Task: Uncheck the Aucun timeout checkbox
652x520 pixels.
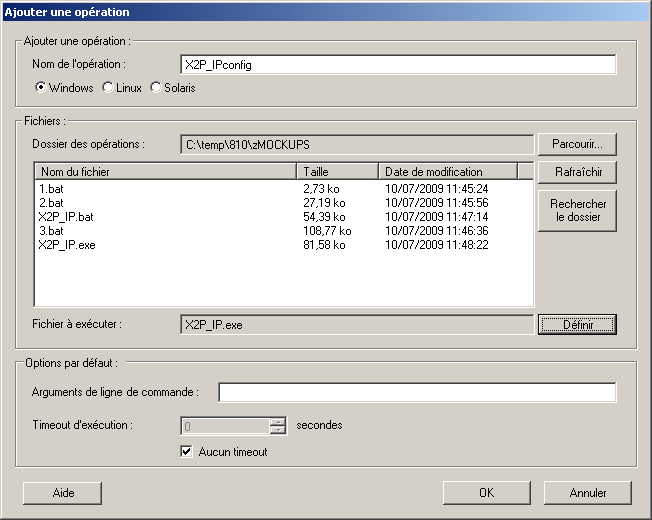Action: 186,452
